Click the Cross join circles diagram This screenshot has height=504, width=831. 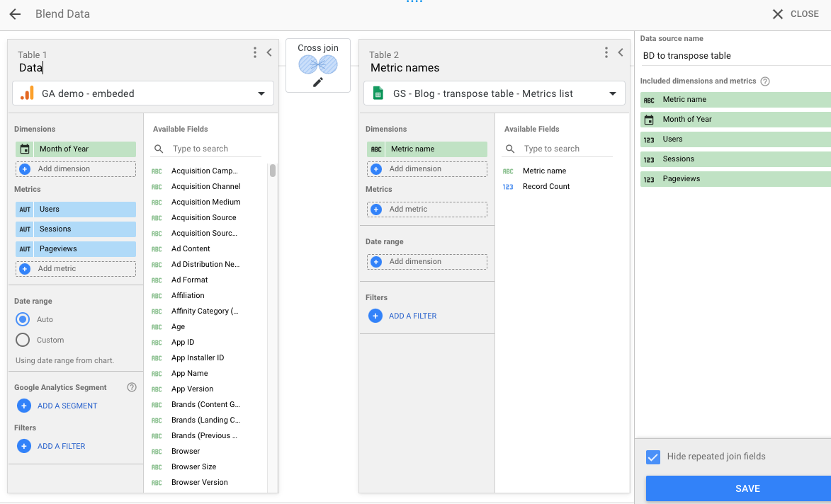click(318, 65)
